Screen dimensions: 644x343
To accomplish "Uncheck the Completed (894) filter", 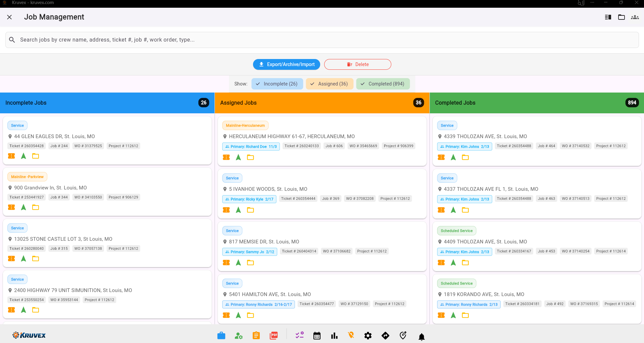I will click(x=383, y=84).
